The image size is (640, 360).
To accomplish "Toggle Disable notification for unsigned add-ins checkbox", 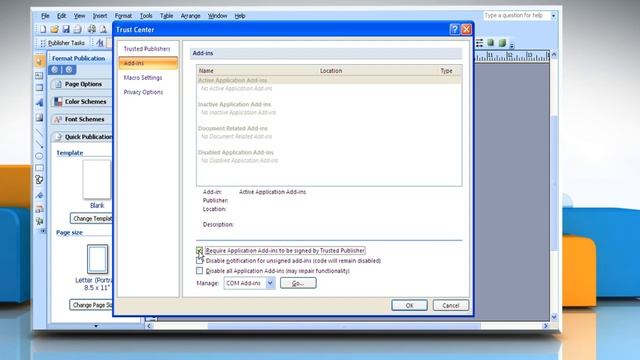I will (x=200, y=260).
